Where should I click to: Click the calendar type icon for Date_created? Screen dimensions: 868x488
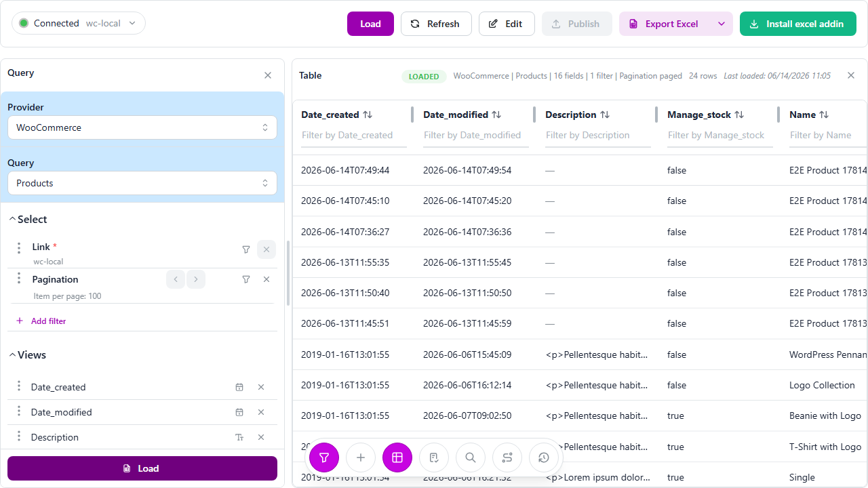point(239,387)
